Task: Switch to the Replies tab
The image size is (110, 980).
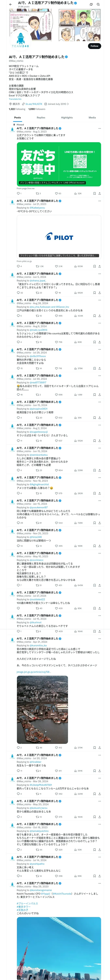Action: (x=41, y=118)
